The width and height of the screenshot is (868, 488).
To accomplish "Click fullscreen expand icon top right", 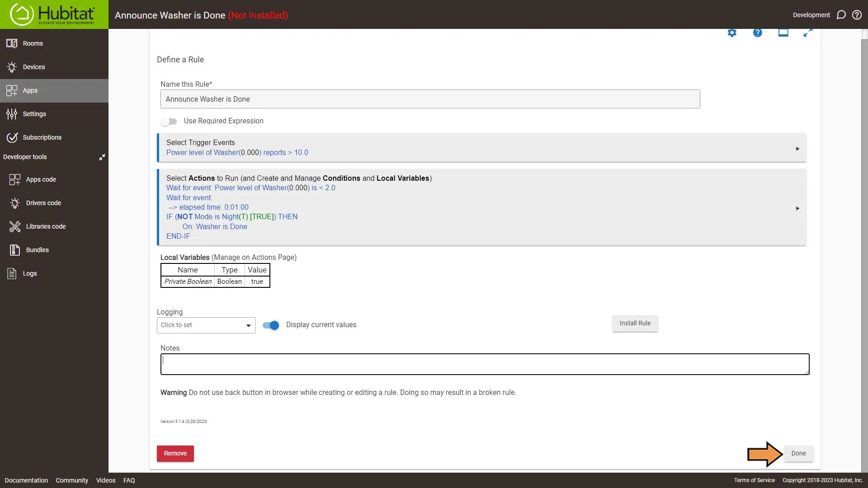I will click(808, 32).
